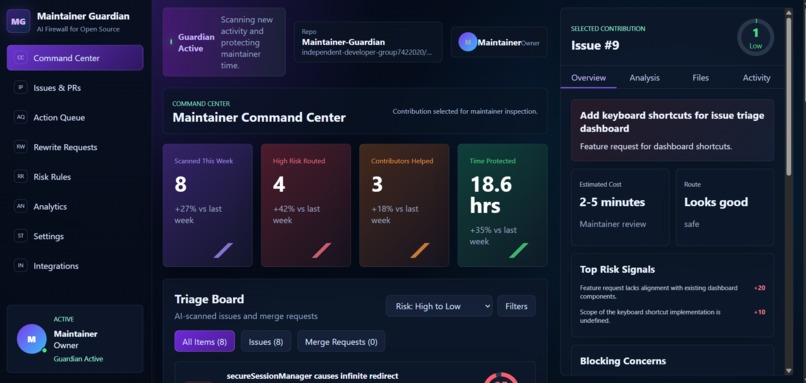Click the Issue #9 heading
Viewport: 806px width, 383px height.
point(595,45)
